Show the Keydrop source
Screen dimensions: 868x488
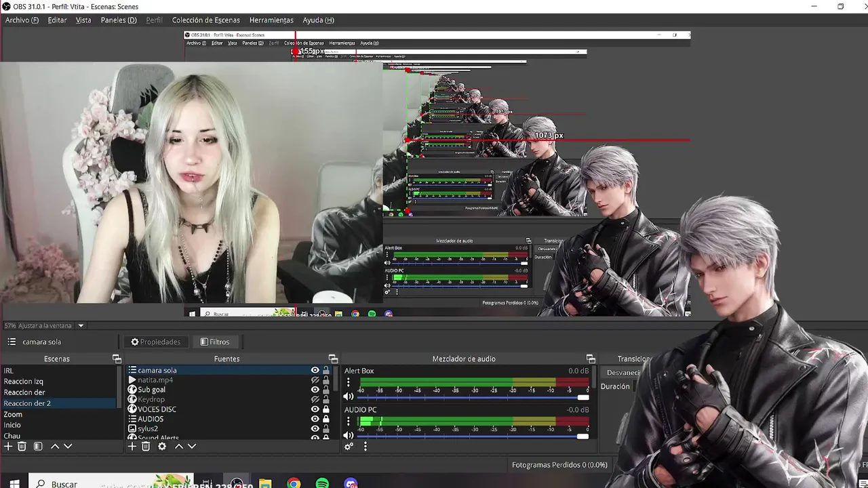[x=315, y=400]
